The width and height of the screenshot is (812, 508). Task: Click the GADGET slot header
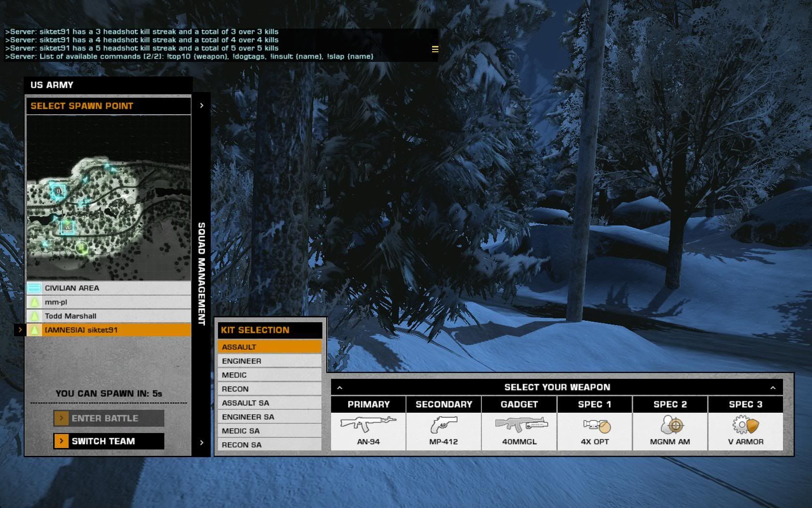[x=519, y=404]
